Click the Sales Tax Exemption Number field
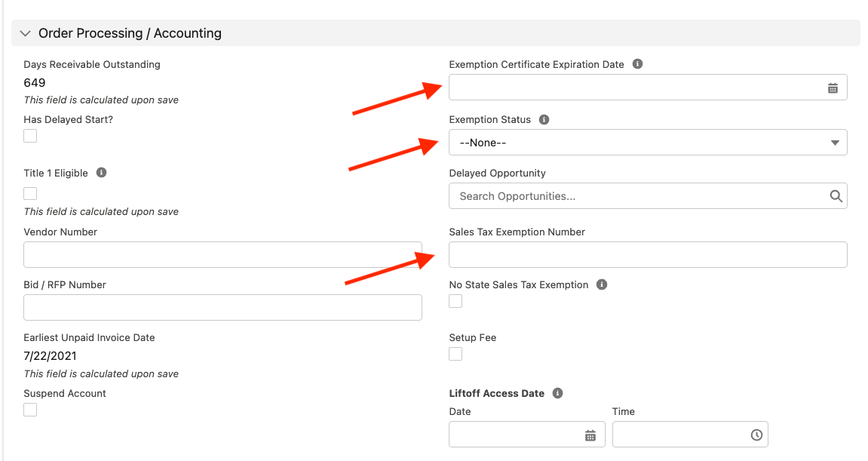The height and width of the screenshot is (461, 868). click(x=648, y=255)
